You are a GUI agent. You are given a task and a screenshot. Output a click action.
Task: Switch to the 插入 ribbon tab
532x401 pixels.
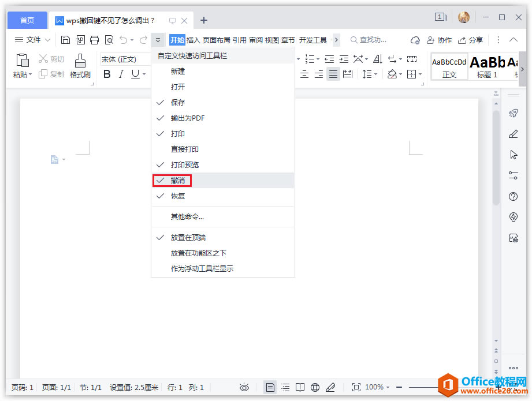click(193, 40)
